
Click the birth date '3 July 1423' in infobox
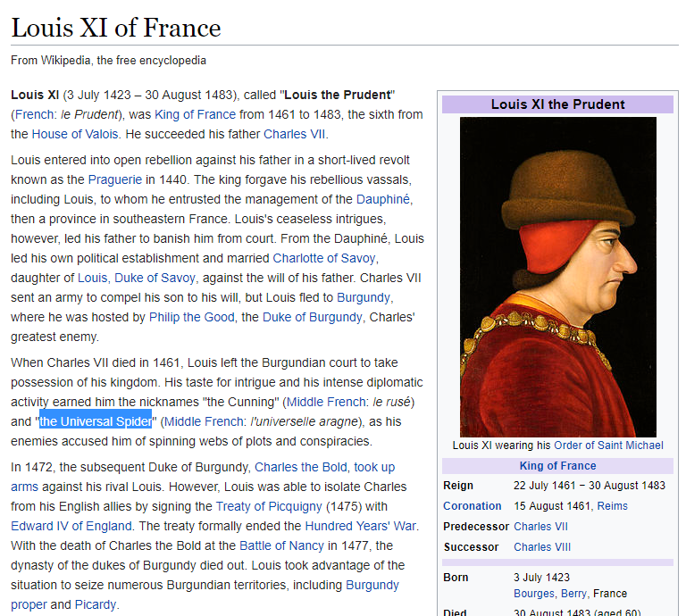pyautogui.click(x=541, y=578)
